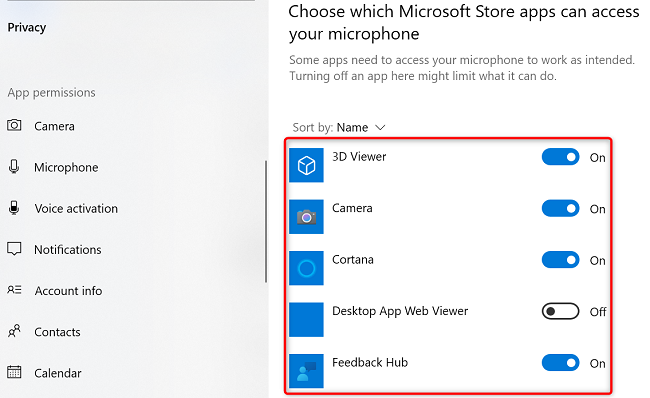
Task: Click the Voice activation microphone icon
Action: click(14, 208)
